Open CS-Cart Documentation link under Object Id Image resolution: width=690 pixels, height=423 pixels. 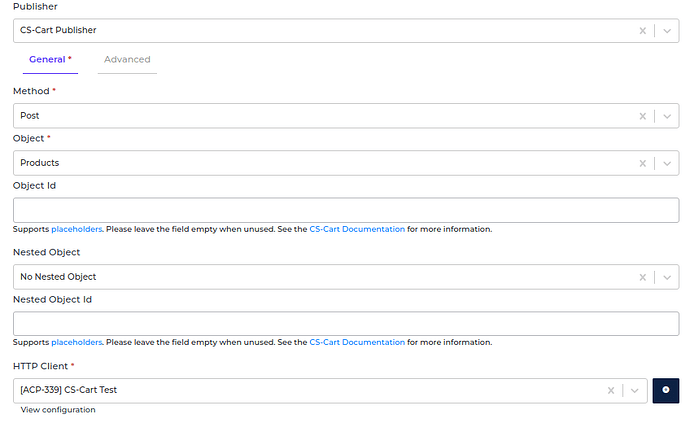[x=357, y=229]
